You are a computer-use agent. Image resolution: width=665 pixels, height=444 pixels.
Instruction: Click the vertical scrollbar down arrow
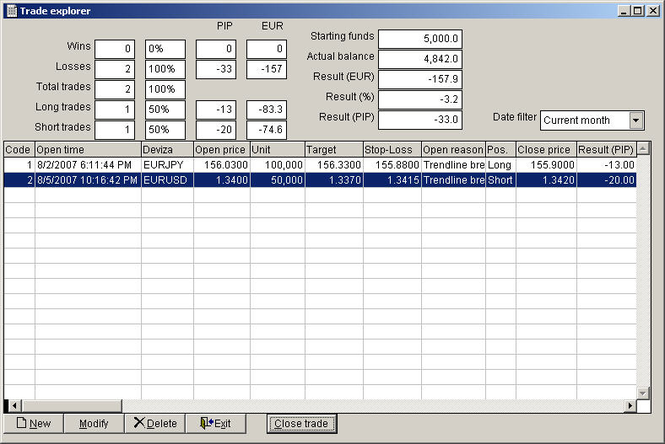coord(643,393)
